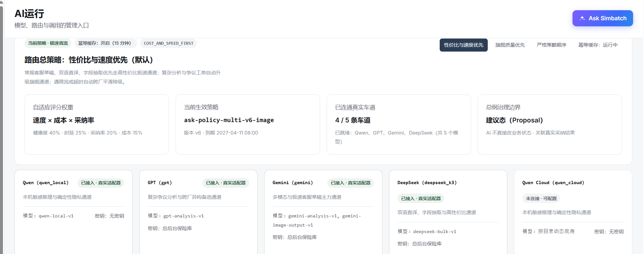This screenshot has height=254, width=644.
Task: Choose the 严格策略顺序 tab
Action: [551, 45]
